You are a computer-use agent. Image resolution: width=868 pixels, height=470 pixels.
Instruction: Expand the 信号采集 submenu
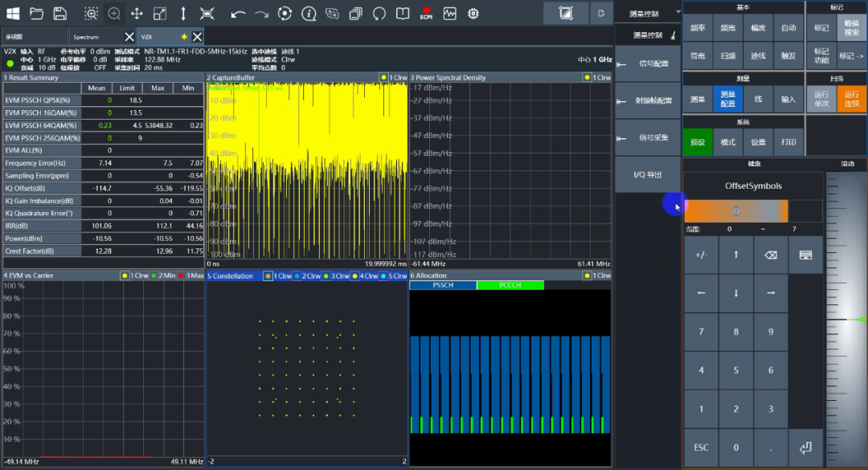648,138
